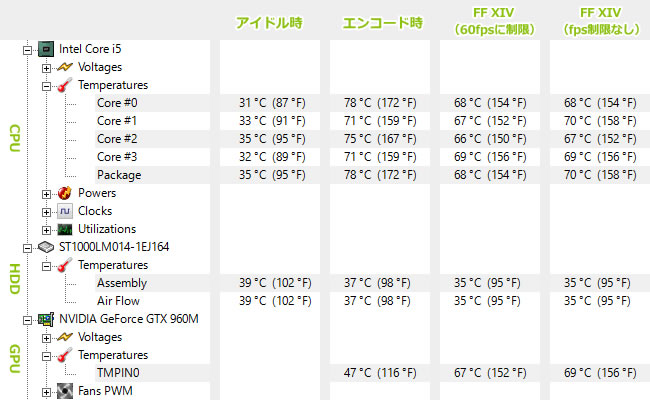Select the NVIDIA GeForce GTX 960M label
This screenshot has width=650, height=400.
[129, 319]
